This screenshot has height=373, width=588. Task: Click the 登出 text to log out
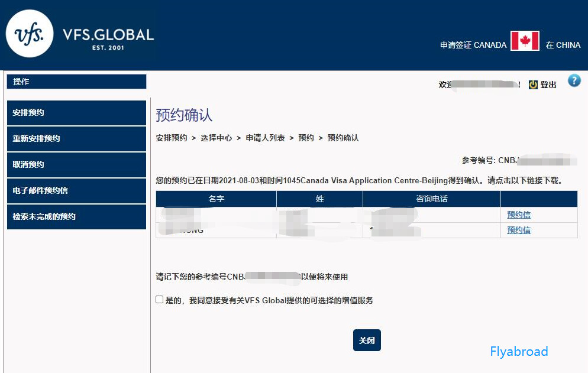[548, 85]
